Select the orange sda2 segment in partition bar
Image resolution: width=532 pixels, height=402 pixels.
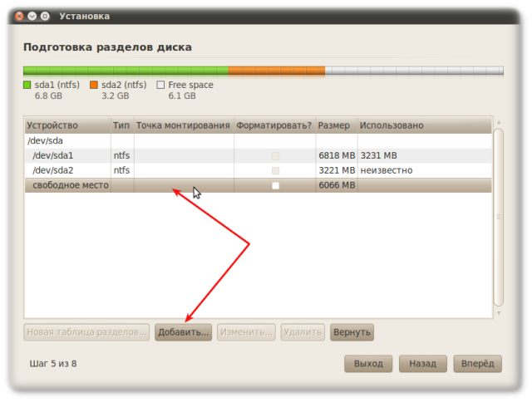(x=276, y=71)
